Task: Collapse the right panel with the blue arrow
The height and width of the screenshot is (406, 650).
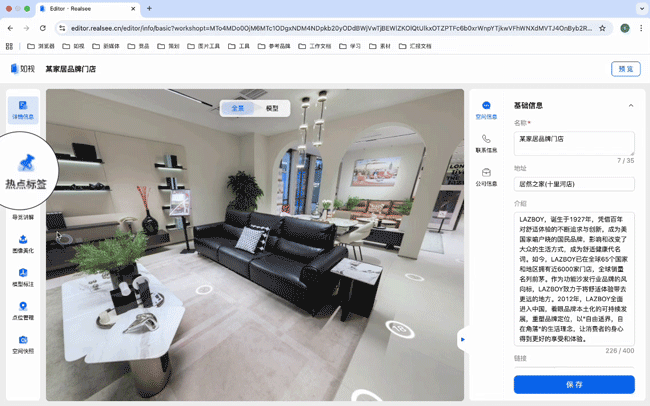Action: tap(461, 340)
